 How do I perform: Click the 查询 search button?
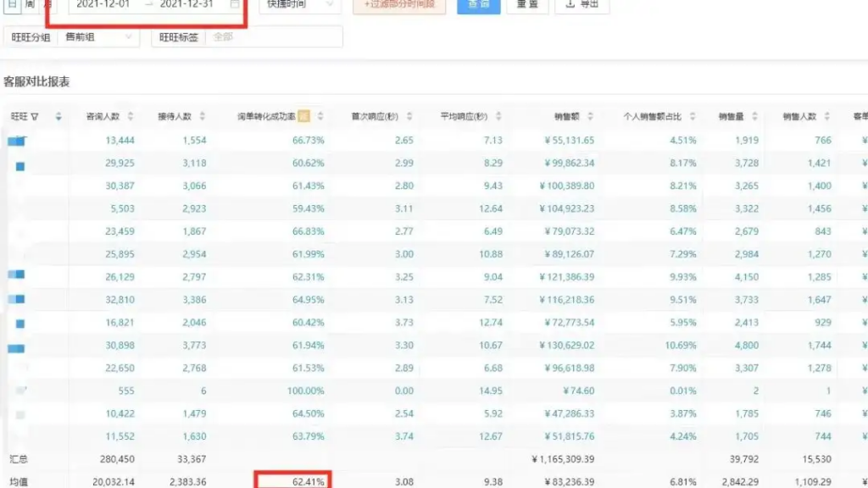point(478,5)
